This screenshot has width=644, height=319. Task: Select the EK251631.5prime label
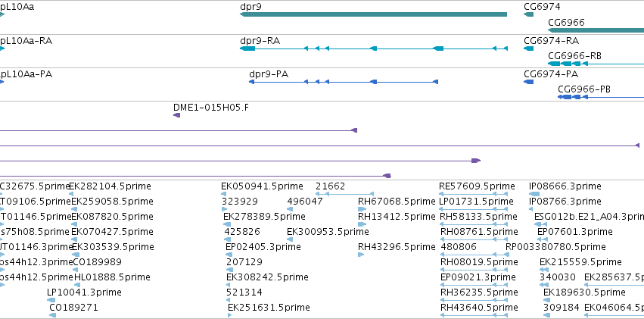(269, 308)
